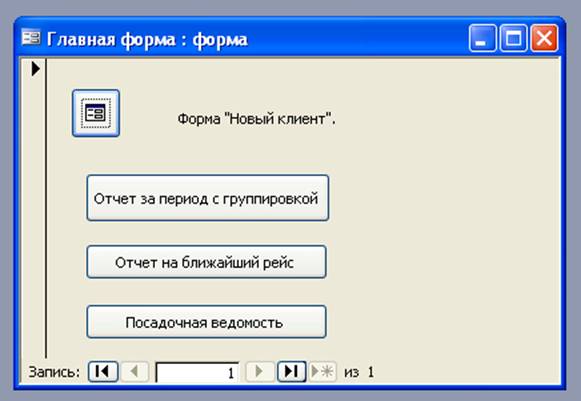Select the record via the black arrow selector
The height and width of the screenshot is (401, 581).
pyautogui.click(x=36, y=69)
